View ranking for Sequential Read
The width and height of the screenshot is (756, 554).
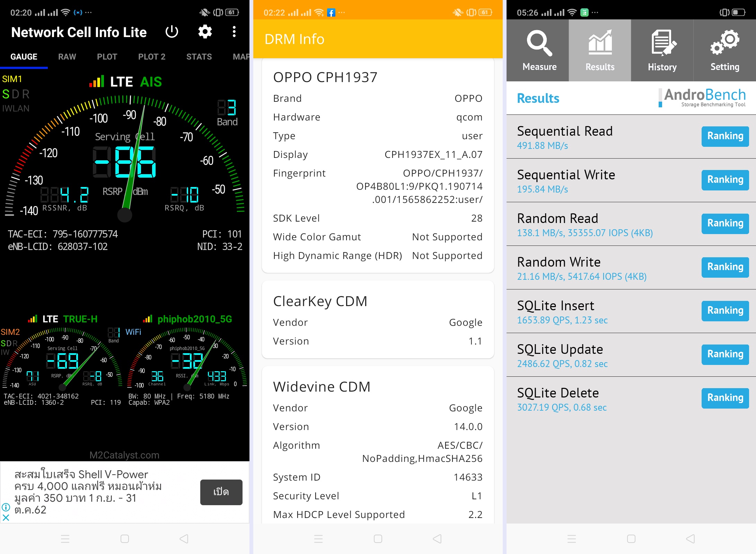click(x=725, y=136)
